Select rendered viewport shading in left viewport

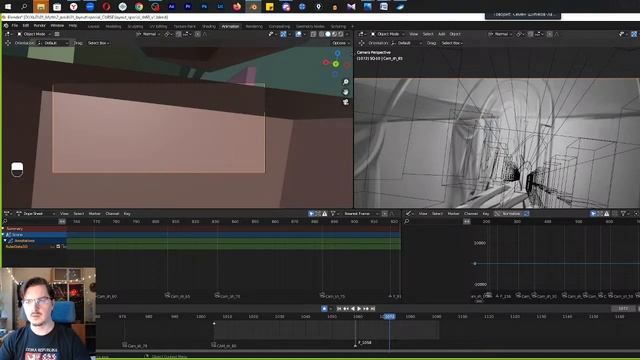pyautogui.click(x=340, y=34)
